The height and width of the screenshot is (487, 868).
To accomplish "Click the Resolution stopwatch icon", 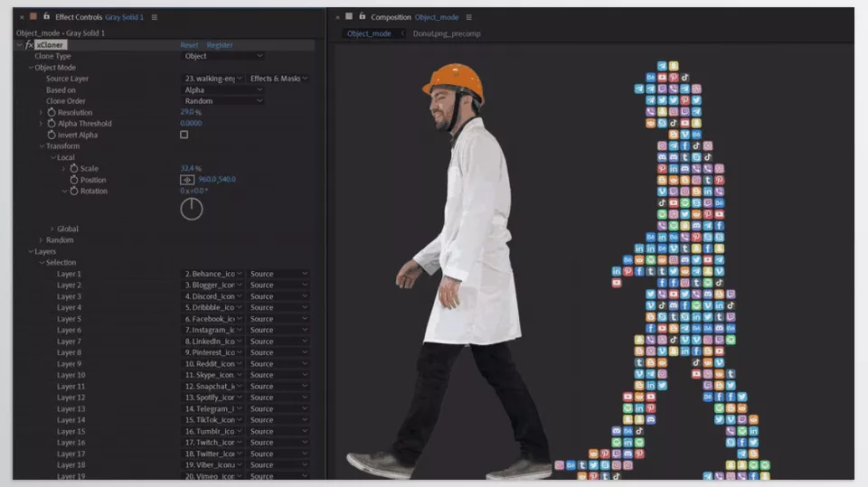I will tap(52, 112).
